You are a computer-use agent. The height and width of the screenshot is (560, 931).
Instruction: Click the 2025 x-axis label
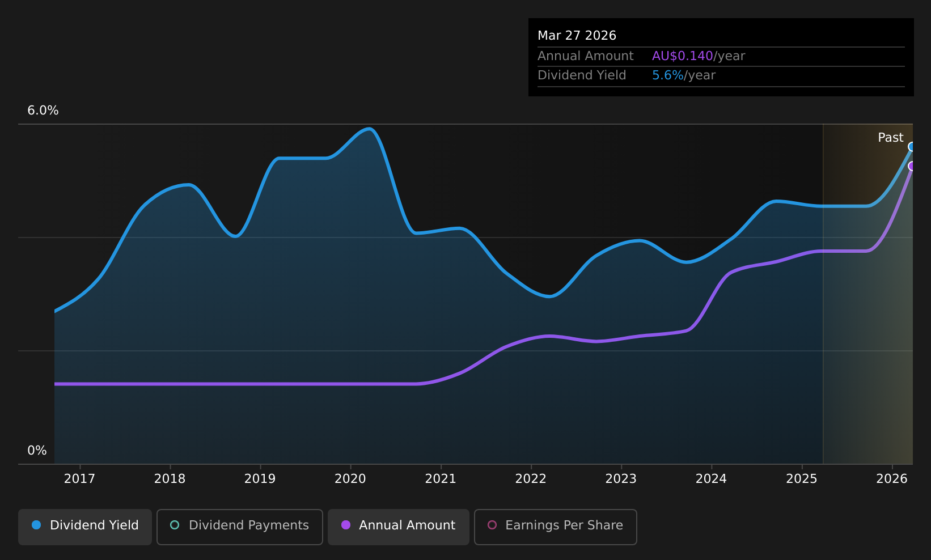[802, 479]
